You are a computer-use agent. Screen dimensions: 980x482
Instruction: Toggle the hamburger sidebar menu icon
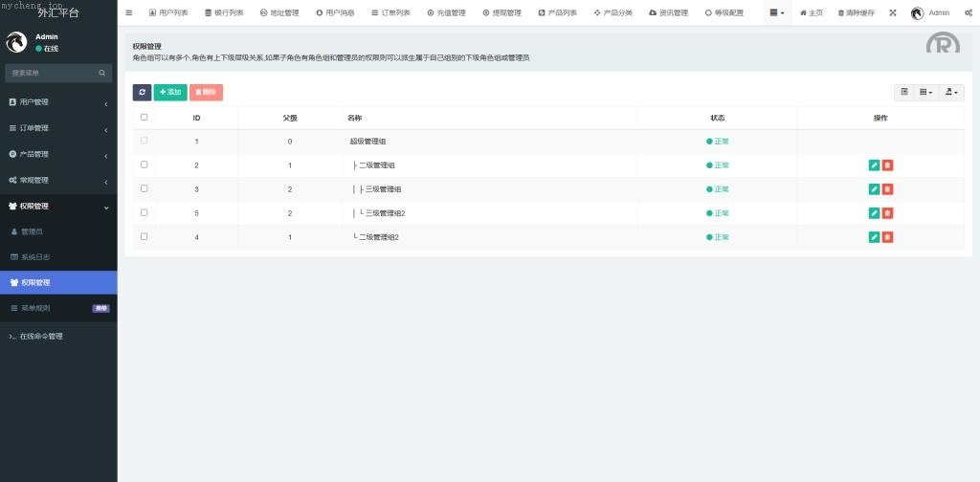pos(129,13)
